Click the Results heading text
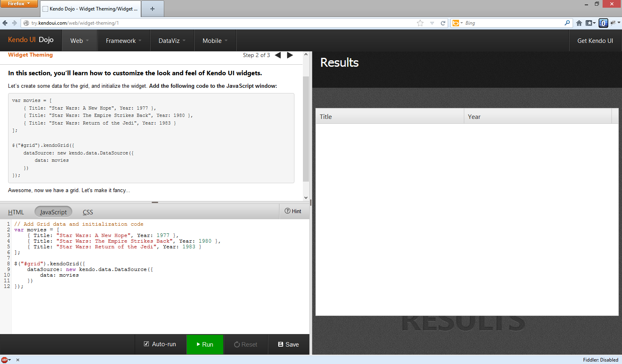The height and width of the screenshot is (364, 622). [339, 63]
